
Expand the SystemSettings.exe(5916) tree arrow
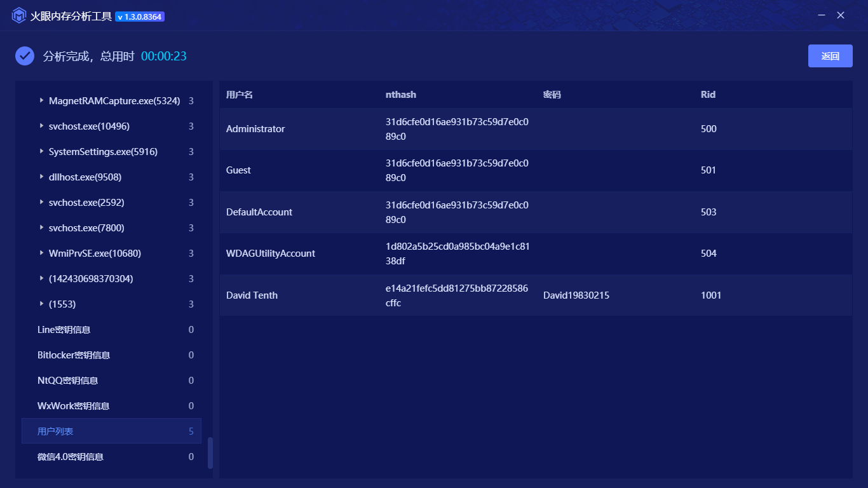pos(42,151)
